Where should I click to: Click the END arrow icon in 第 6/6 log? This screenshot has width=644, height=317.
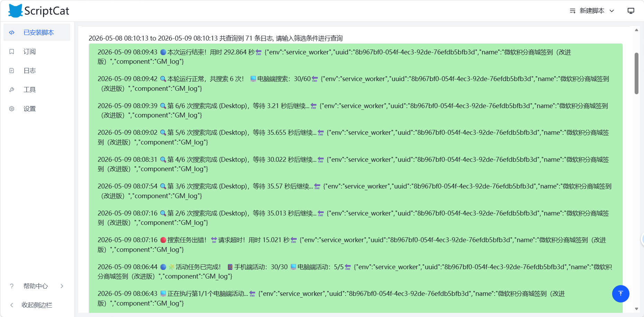(313, 106)
